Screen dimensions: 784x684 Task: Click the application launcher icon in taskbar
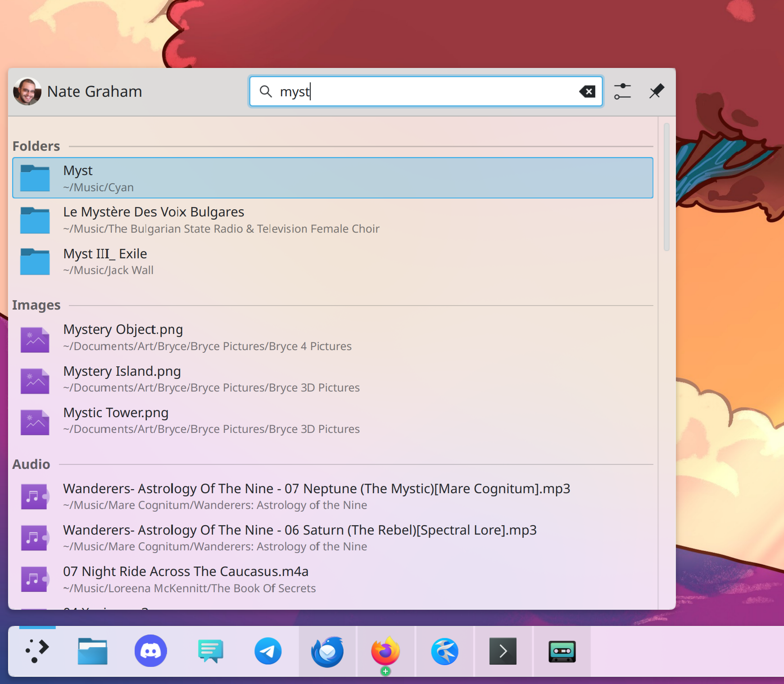[37, 651]
